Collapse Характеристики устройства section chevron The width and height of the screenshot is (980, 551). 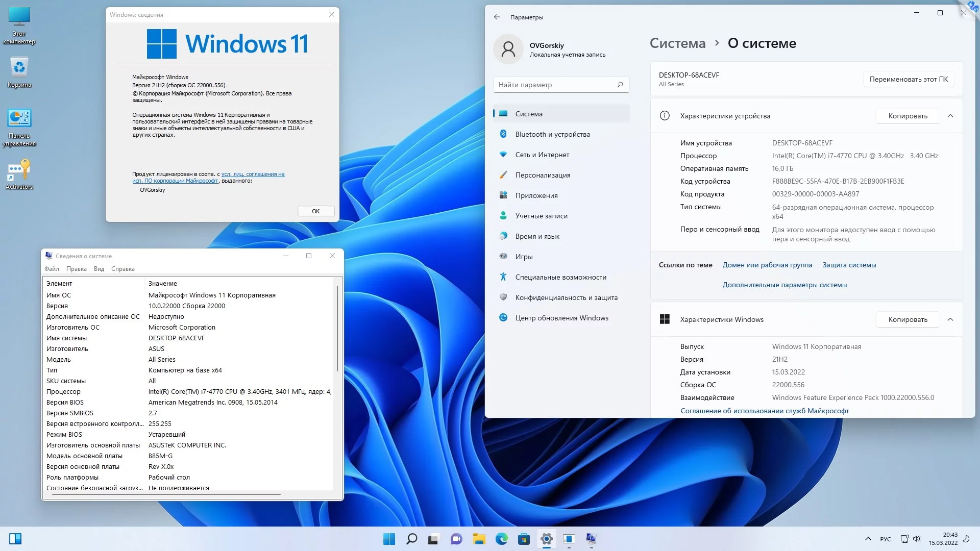coord(950,116)
